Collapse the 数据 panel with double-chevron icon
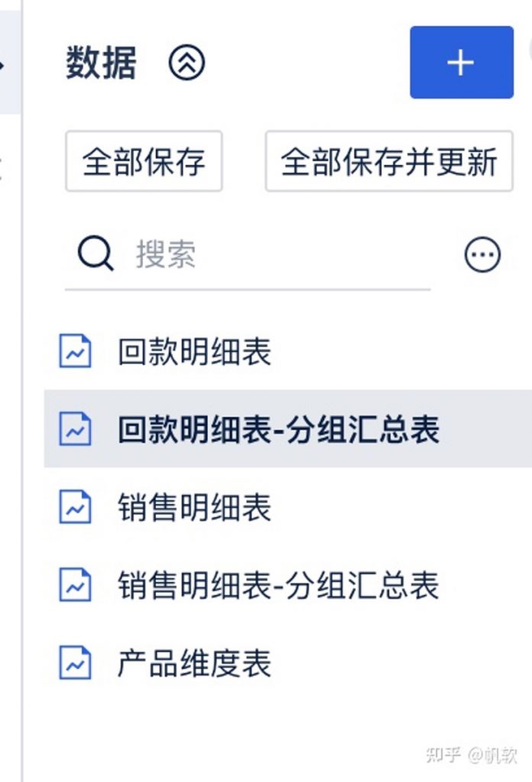The width and height of the screenshot is (532, 782). [x=186, y=63]
